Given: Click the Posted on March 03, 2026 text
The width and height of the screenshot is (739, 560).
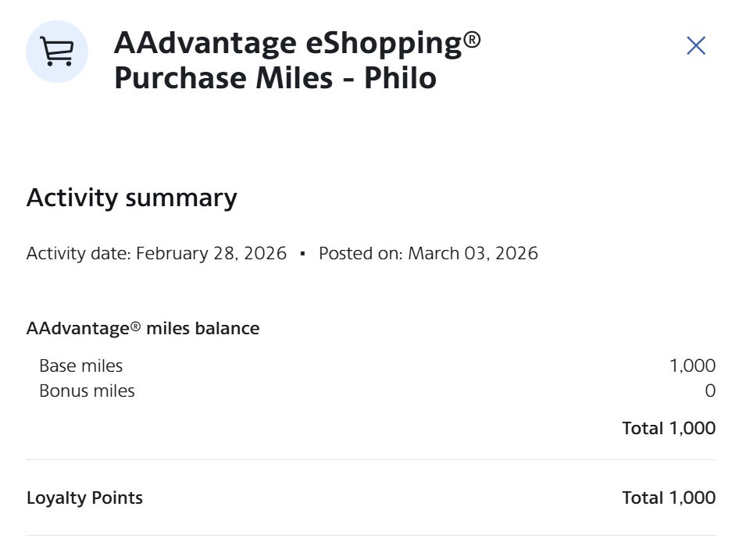Looking at the screenshot, I should point(428,254).
